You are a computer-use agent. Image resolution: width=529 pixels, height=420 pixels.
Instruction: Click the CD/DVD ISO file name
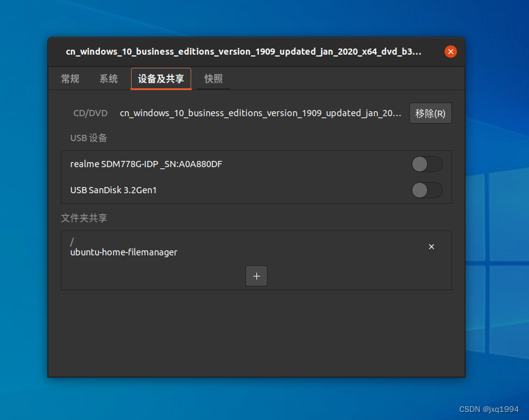coord(260,113)
